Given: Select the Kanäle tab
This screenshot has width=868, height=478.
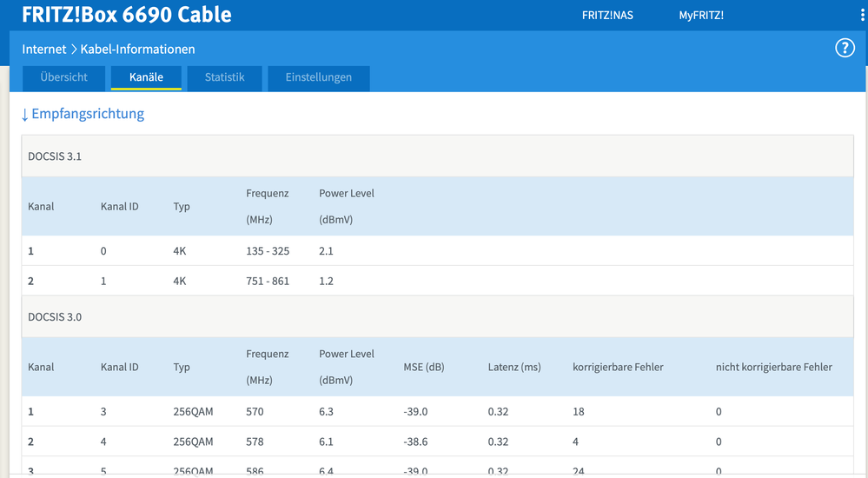Looking at the screenshot, I should [x=146, y=77].
